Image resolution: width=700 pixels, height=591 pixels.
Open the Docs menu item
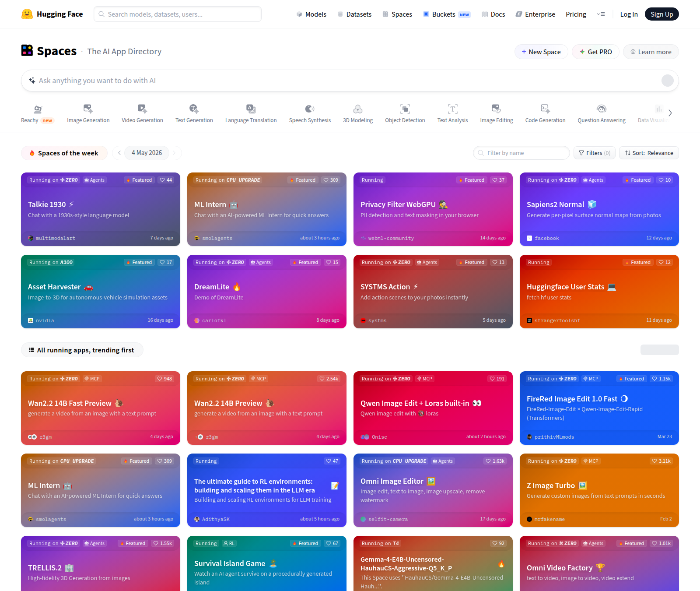point(493,14)
